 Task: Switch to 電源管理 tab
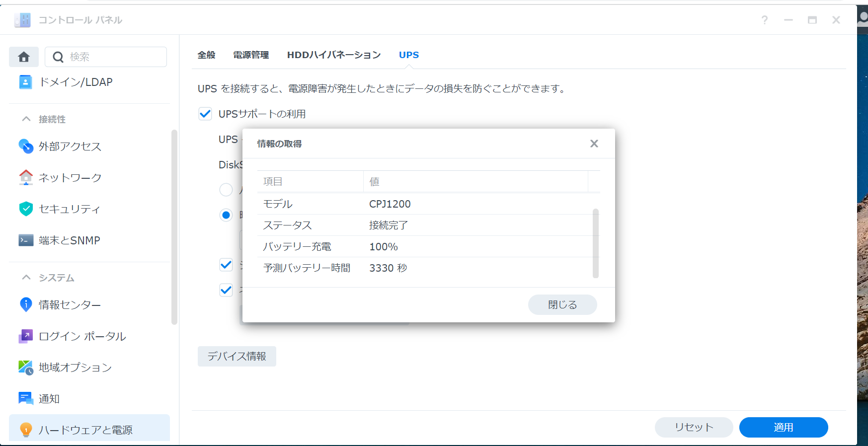click(x=251, y=55)
